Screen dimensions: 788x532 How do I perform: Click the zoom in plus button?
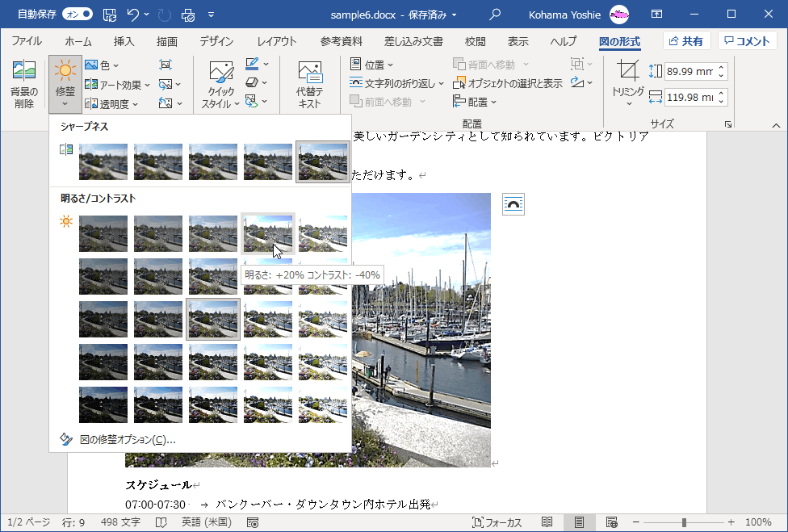[x=731, y=522]
